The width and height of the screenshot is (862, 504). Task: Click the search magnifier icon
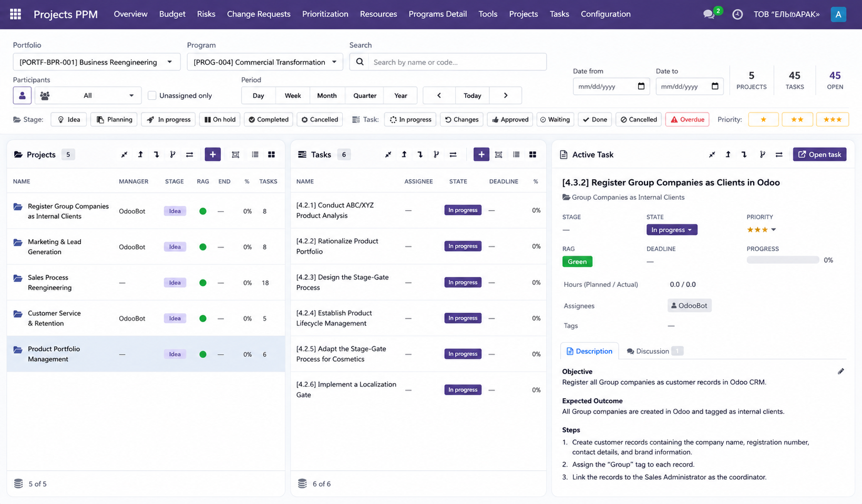[x=360, y=62]
